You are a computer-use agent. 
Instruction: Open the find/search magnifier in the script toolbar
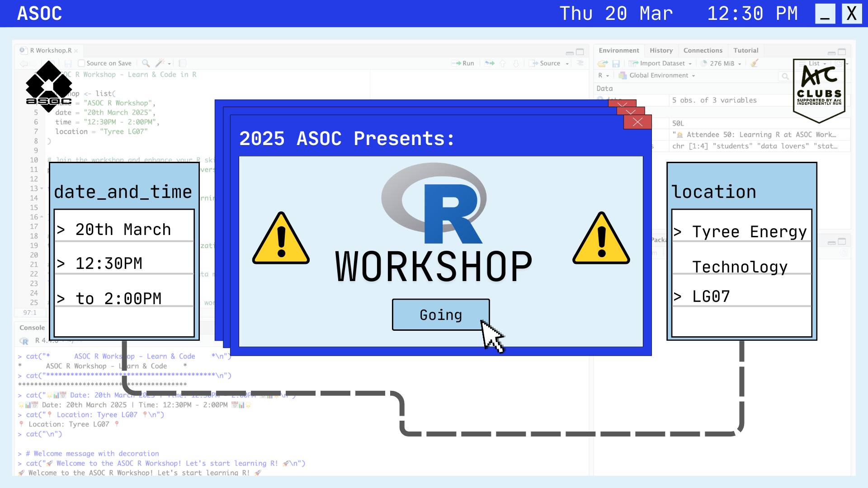pyautogui.click(x=146, y=63)
